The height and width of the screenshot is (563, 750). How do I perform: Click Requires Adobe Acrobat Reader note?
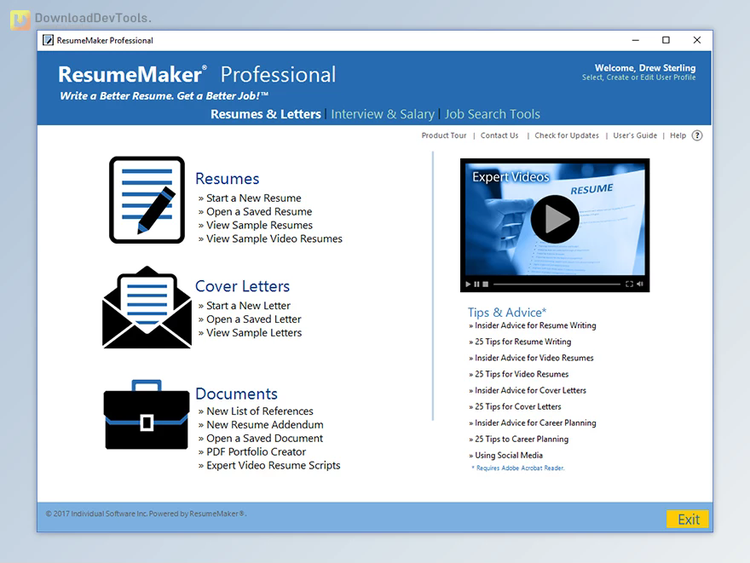click(518, 468)
